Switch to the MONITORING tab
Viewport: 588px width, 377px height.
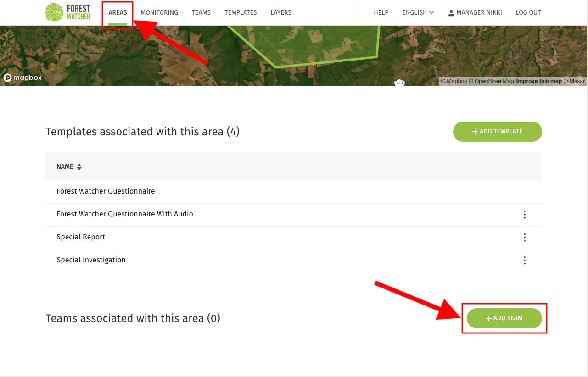coord(159,12)
